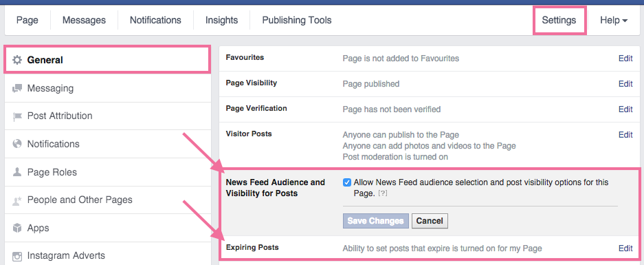Open the Settings tab
Screen dimensions: 644x265
pyautogui.click(x=559, y=20)
